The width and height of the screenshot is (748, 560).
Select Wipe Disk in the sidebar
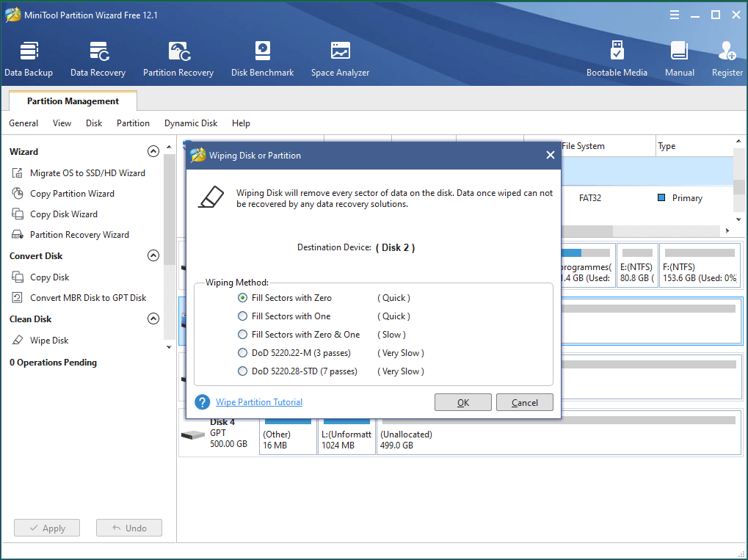click(x=49, y=340)
